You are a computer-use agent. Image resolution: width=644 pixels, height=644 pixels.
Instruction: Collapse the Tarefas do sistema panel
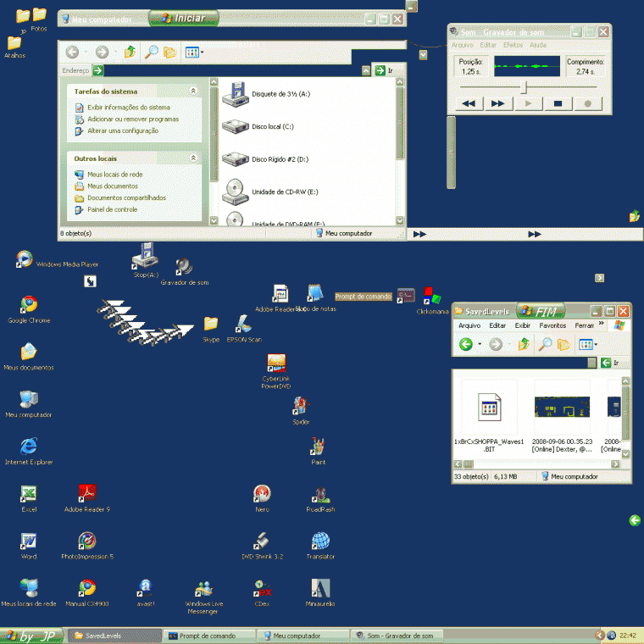193,91
